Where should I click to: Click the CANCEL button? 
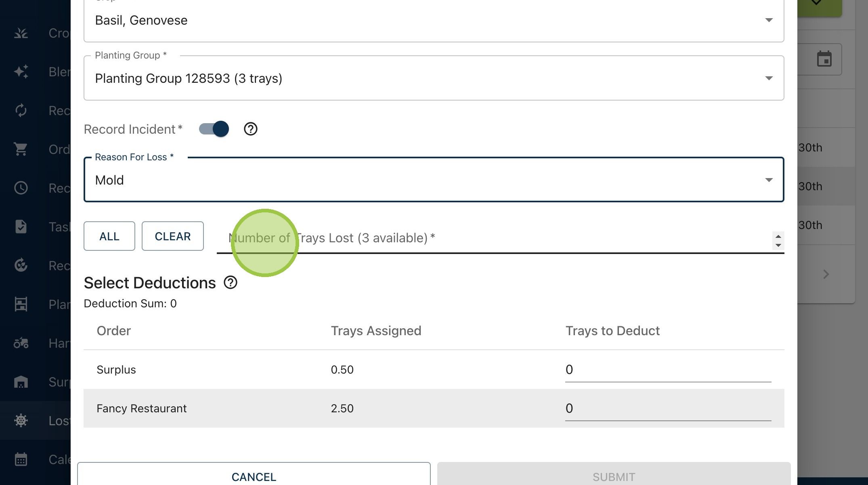[254, 474]
